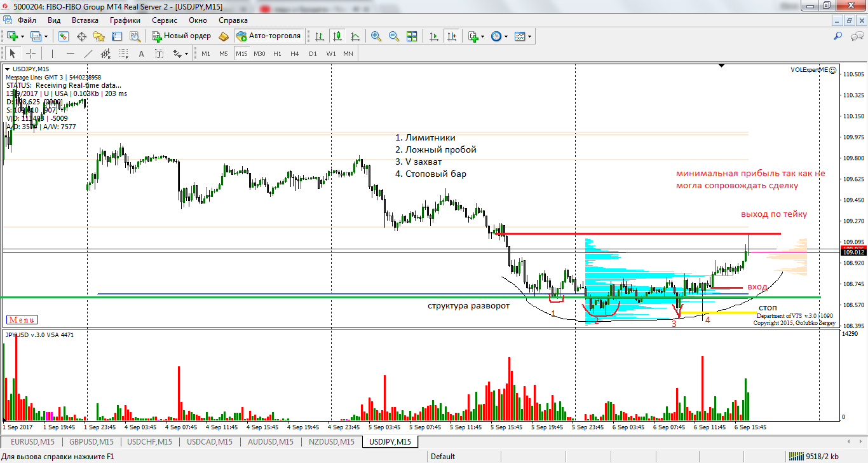Click the Новый ордер button
Viewport: 868px width, 463px height.
tap(182, 36)
